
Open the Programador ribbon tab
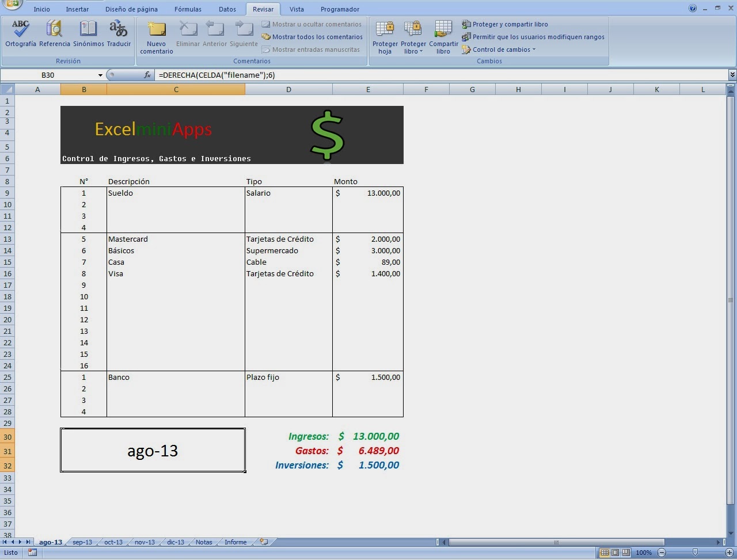[340, 9]
